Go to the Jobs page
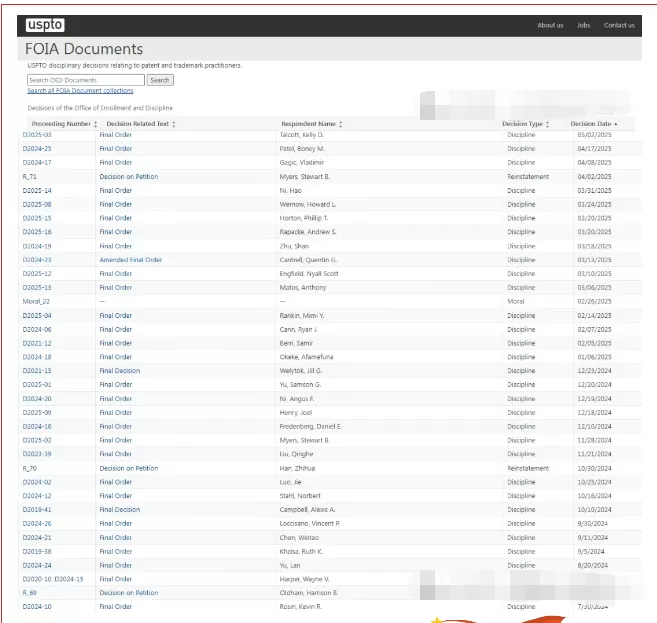 tap(583, 25)
